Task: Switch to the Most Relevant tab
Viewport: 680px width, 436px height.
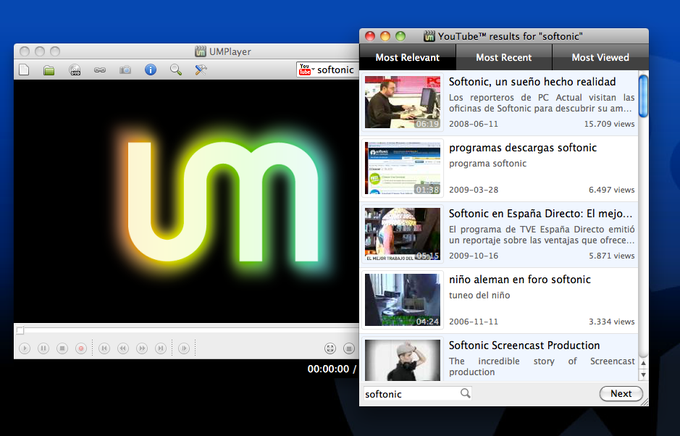Action: [407, 57]
